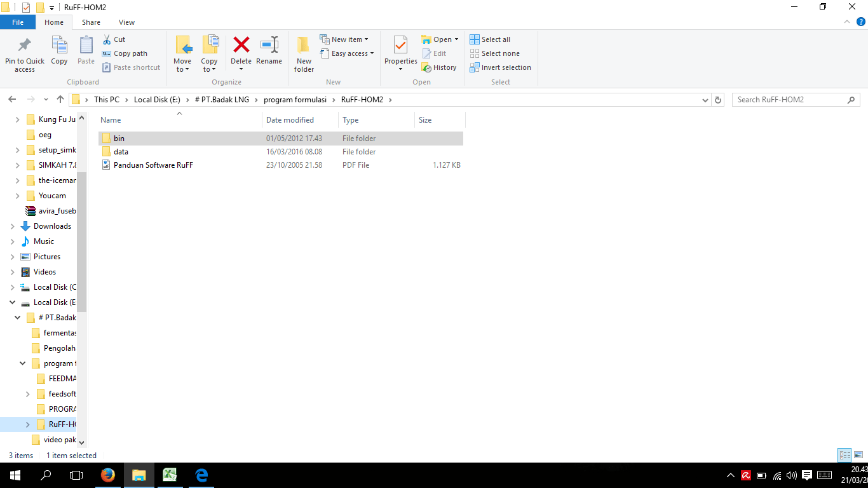Create a New folder from ribbon

(x=304, y=54)
